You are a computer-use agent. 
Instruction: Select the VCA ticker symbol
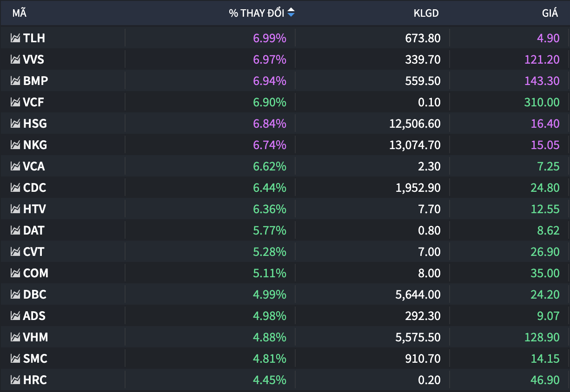click(x=34, y=166)
